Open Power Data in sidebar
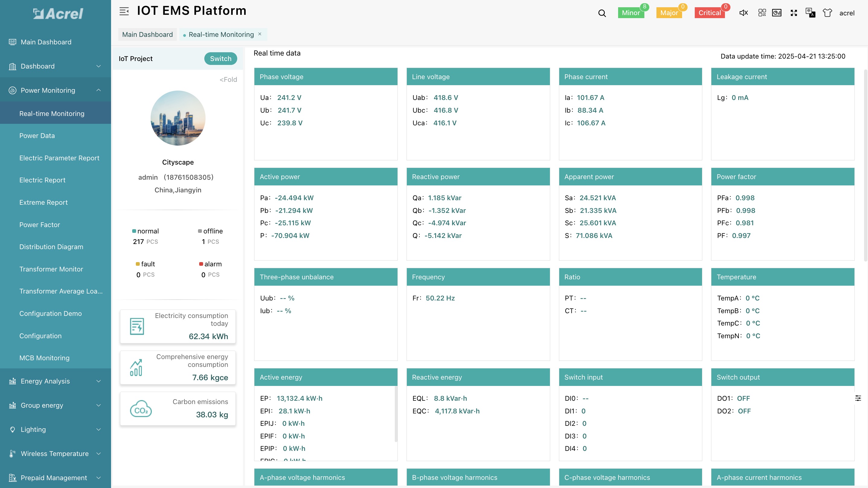This screenshot has width=868, height=488. tap(56, 136)
